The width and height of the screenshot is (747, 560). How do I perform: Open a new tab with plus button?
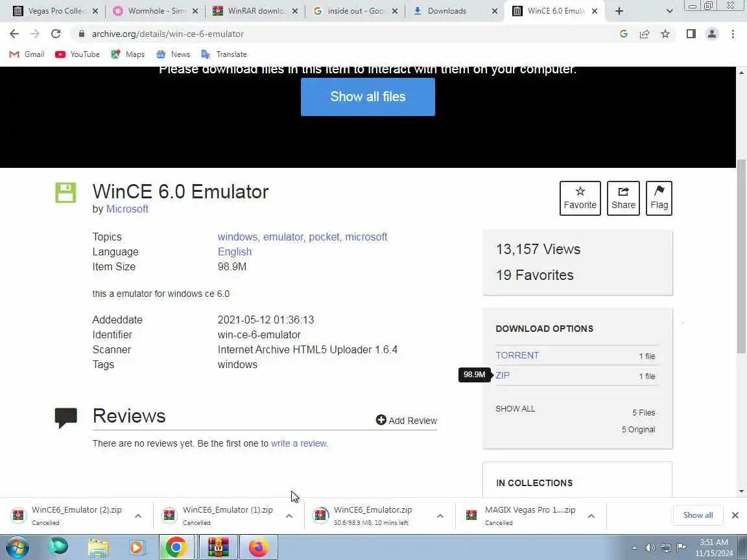coord(619,11)
